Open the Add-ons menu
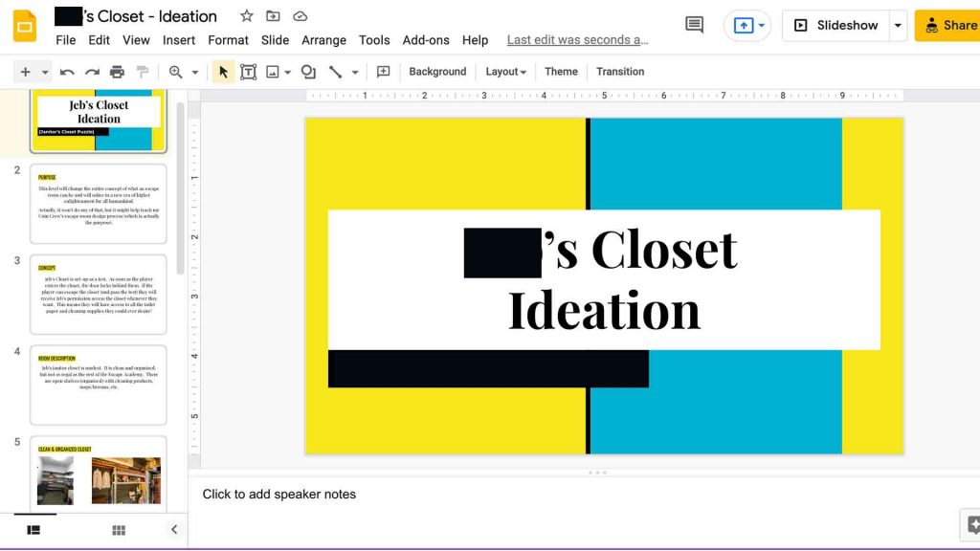Viewport: 980px width, 551px height. 426,40
